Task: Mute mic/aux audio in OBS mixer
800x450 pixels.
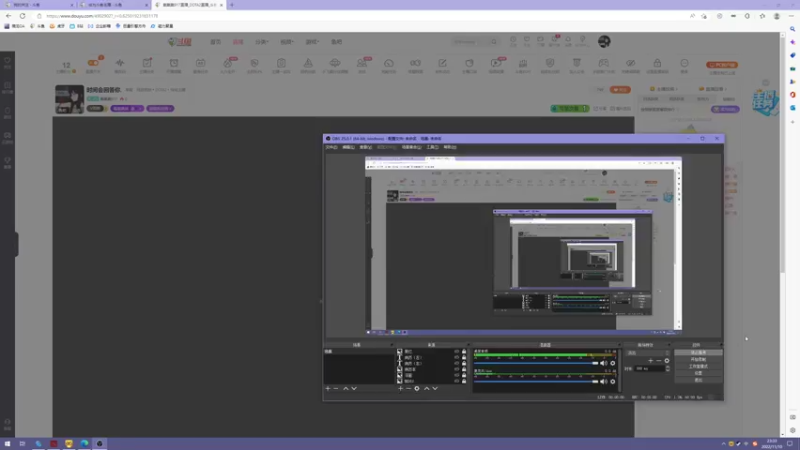Action: (x=604, y=382)
